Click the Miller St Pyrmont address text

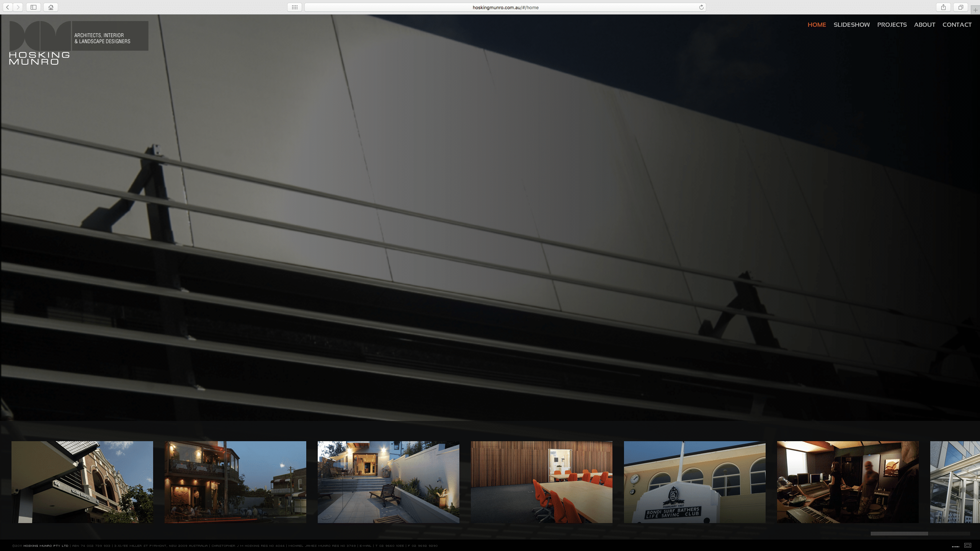pos(161,546)
